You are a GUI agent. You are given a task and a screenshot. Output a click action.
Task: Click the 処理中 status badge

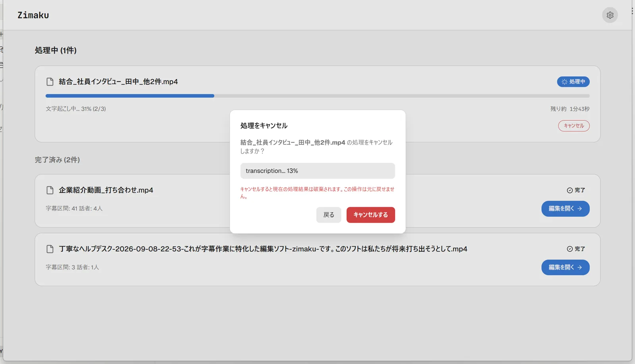point(573,82)
